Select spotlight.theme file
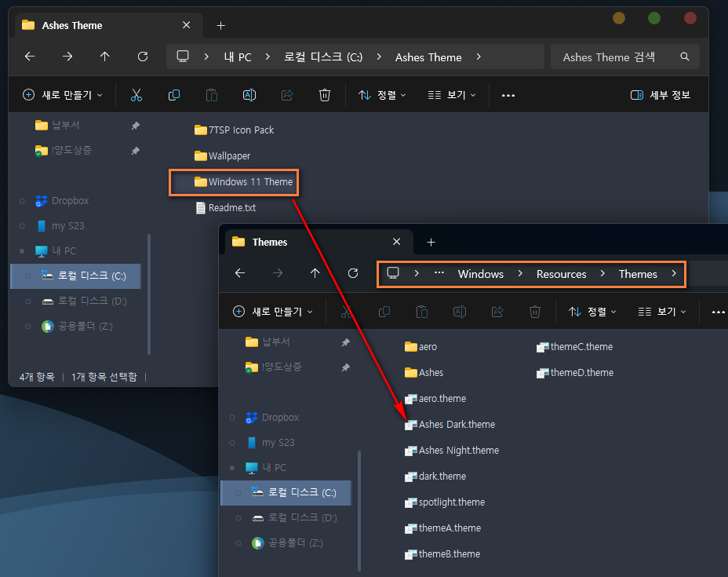This screenshot has width=728, height=577. pos(445,502)
